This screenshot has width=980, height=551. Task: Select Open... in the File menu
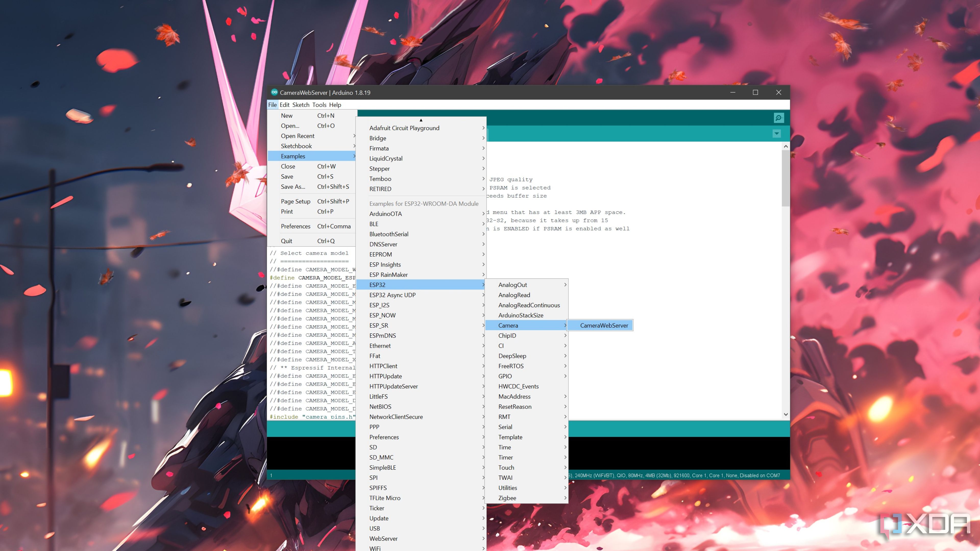312,126
